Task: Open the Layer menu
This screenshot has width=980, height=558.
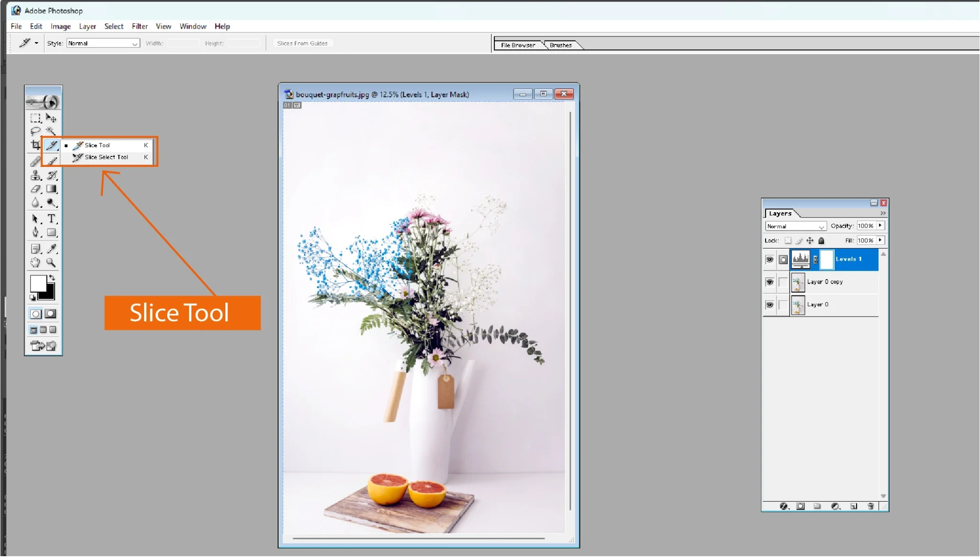Action: (88, 26)
